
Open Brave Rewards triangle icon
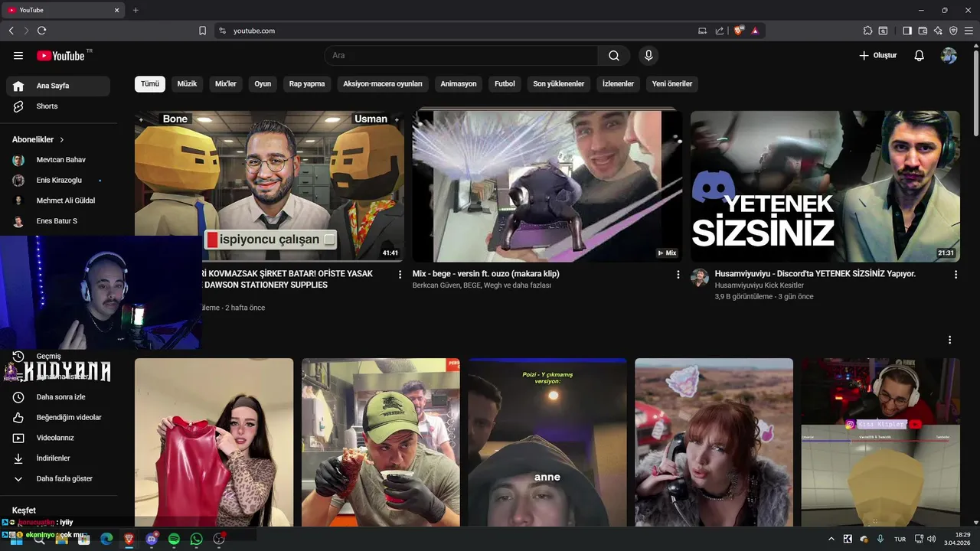[755, 31]
